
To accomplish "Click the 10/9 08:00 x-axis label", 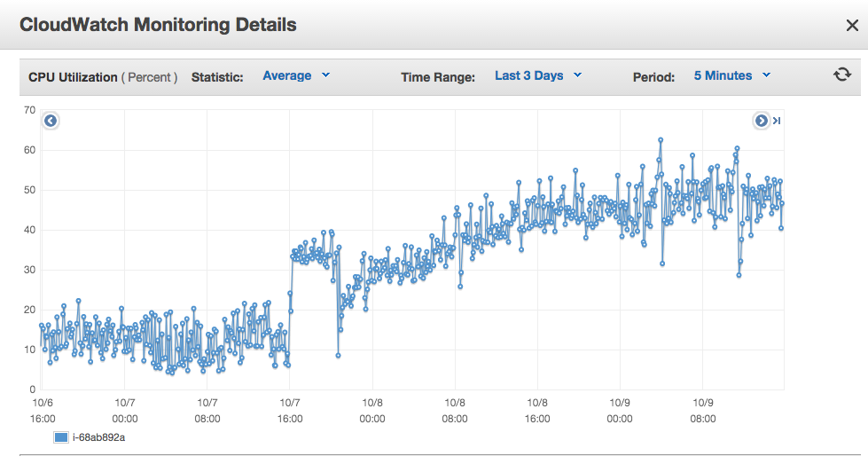I will [x=702, y=410].
